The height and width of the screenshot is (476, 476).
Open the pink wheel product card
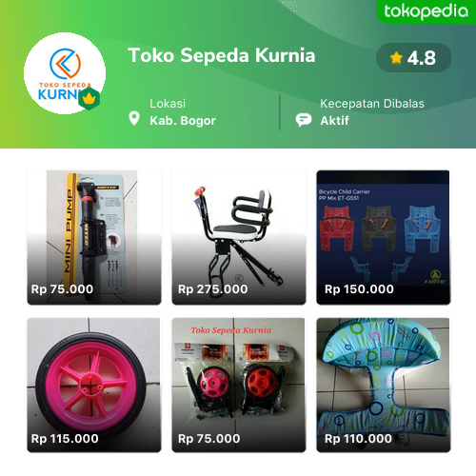[x=94, y=385]
